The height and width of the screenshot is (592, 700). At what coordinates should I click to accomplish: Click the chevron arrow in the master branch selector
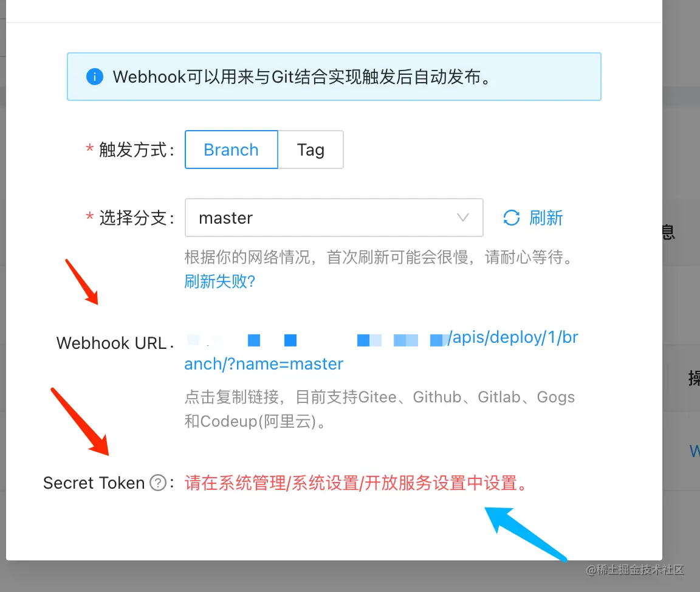click(x=463, y=218)
